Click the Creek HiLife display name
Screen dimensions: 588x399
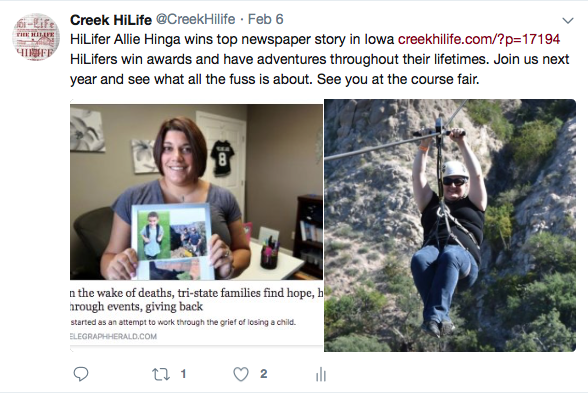click(x=111, y=20)
